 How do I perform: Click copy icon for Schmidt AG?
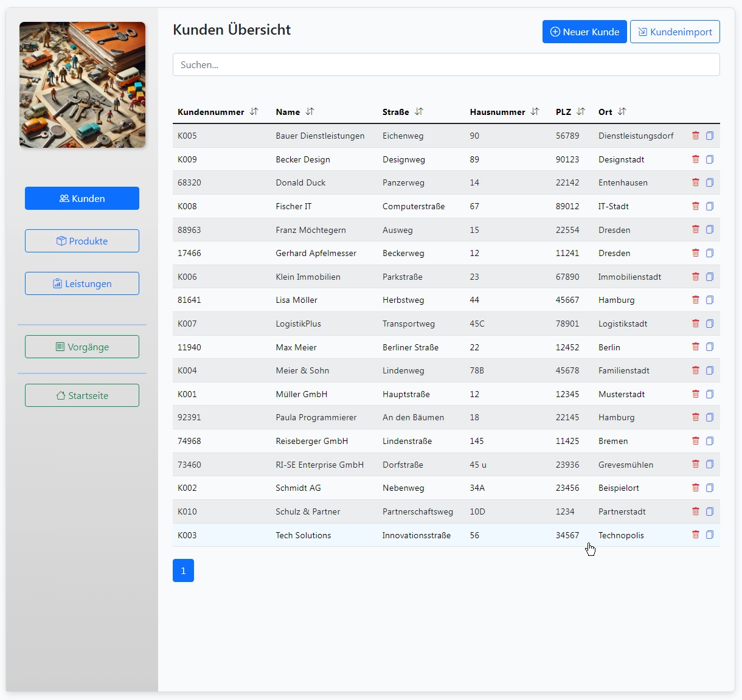pyautogui.click(x=709, y=488)
